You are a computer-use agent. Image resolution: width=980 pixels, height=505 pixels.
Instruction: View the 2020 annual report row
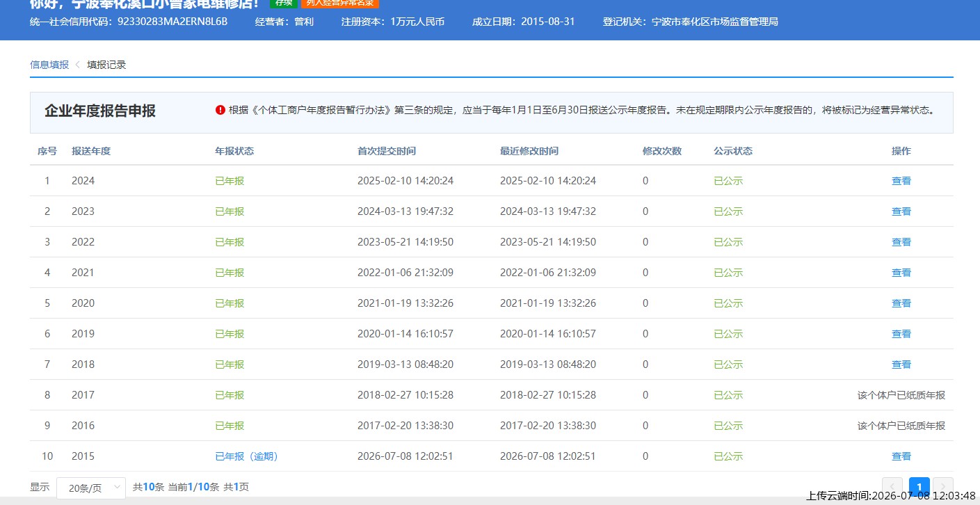(x=901, y=303)
